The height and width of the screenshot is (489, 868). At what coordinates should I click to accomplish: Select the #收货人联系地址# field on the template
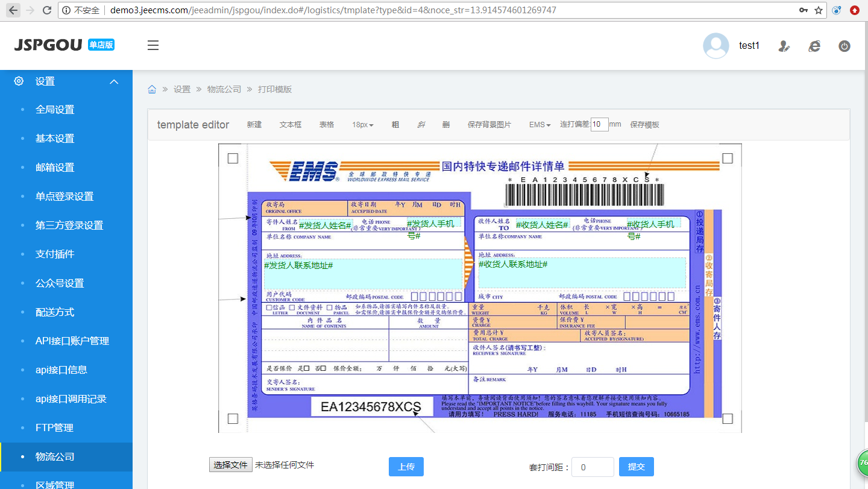[x=582, y=273]
